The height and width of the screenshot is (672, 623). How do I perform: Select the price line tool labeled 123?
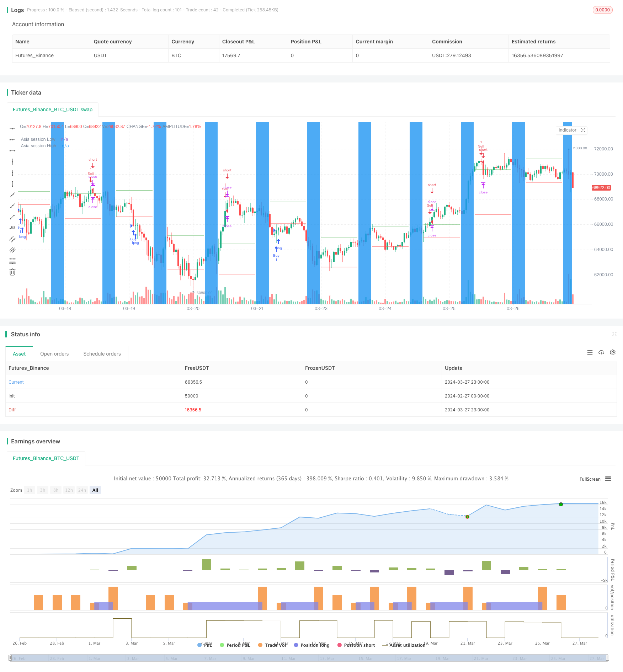(12, 228)
